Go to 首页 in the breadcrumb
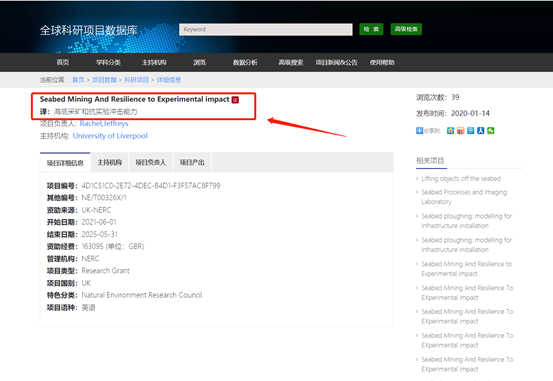 pyautogui.click(x=78, y=80)
